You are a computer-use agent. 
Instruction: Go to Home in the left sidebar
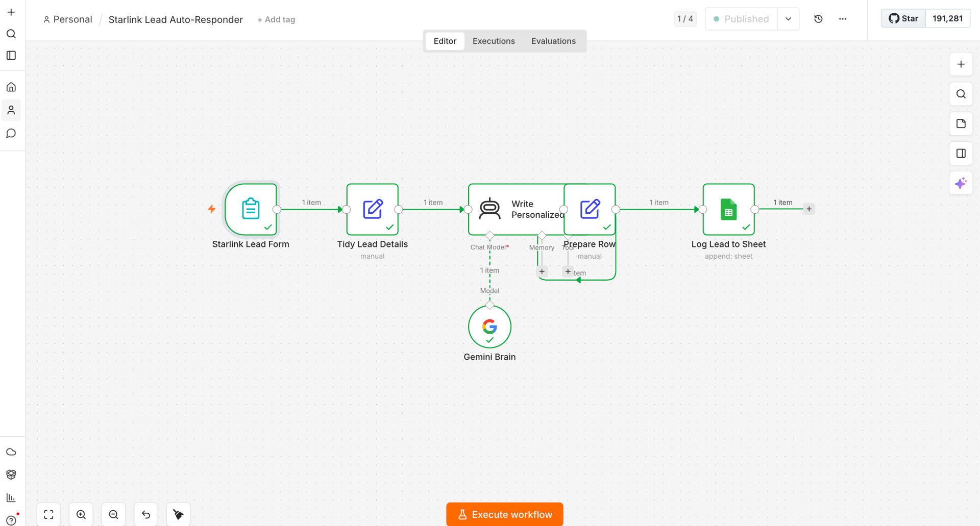click(x=11, y=87)
